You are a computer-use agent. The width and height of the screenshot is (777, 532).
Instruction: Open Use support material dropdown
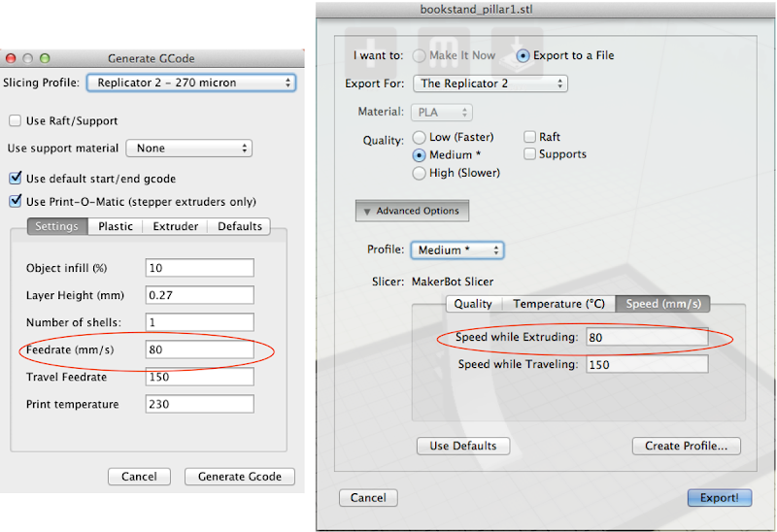(188, 149)
